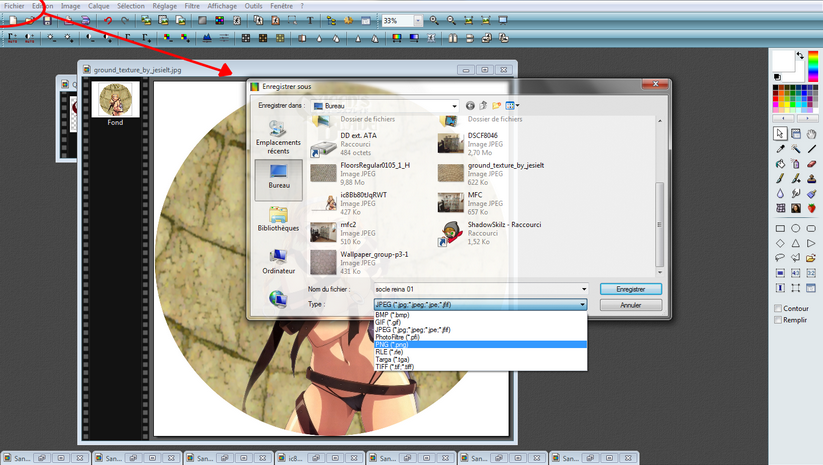Image resolution: width=823 pixels, height=465 pixels.
Task: Click the Enregistrer button
Action: click(631, 289)
